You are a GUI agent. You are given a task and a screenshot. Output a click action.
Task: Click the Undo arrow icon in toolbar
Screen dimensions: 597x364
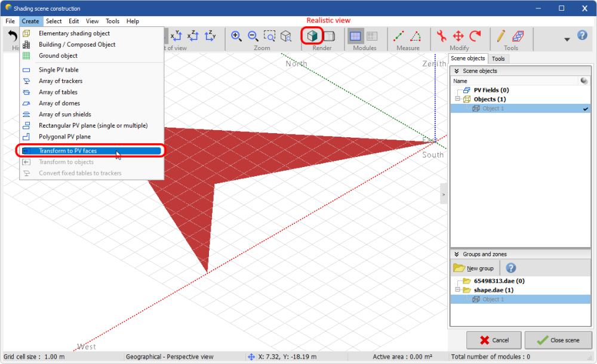coord(13,36)
